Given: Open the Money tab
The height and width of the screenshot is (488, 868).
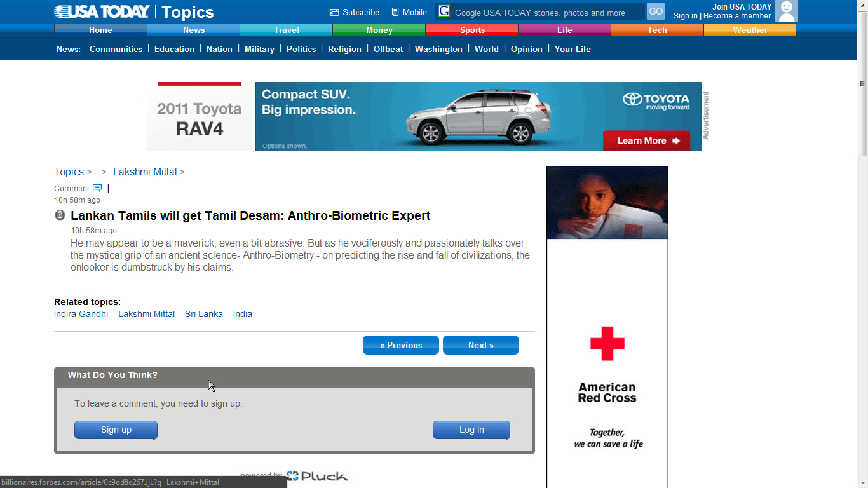Looking at the screenshot, I should pyautogui.click(x=379, y=30).
